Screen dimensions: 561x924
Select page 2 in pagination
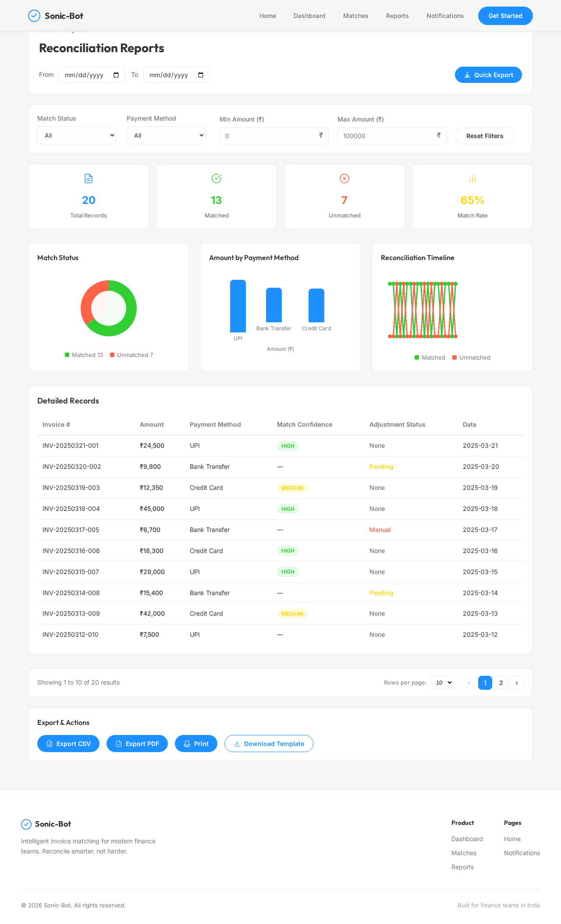click(x=501, y=683)
